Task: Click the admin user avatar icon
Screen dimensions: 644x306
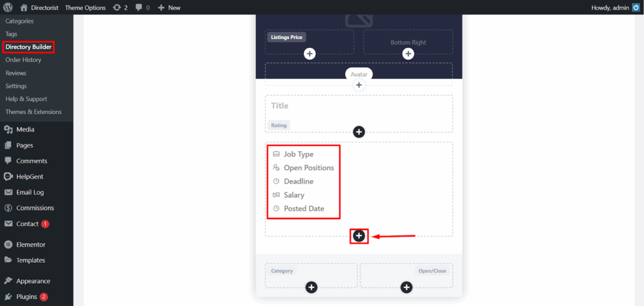Action: click(x=636, y=8)
